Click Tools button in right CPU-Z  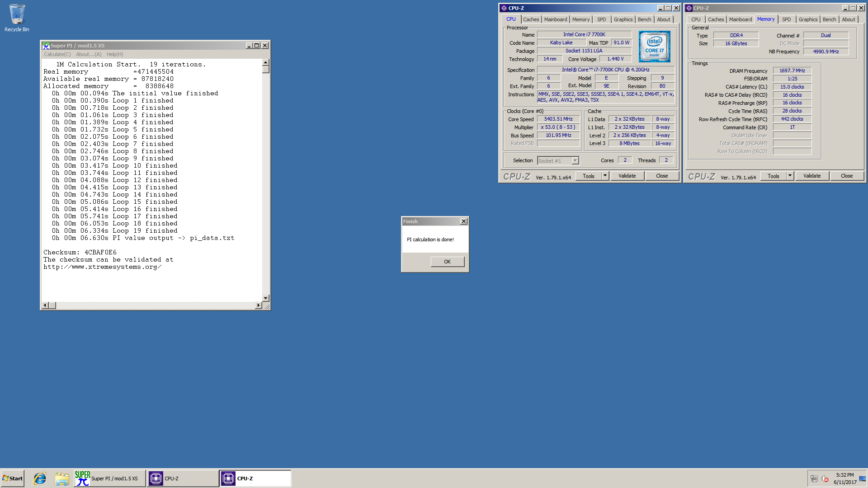(773, 176)
